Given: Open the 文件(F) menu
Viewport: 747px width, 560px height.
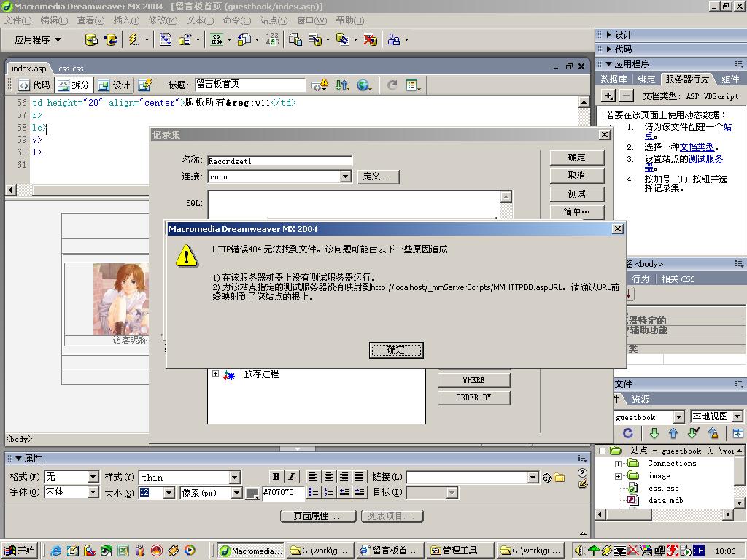Looking at the screenshot, I should [x=18, y=20].
